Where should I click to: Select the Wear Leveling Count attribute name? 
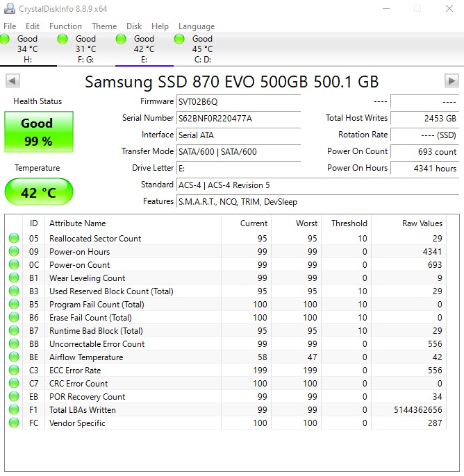(88, 278)
